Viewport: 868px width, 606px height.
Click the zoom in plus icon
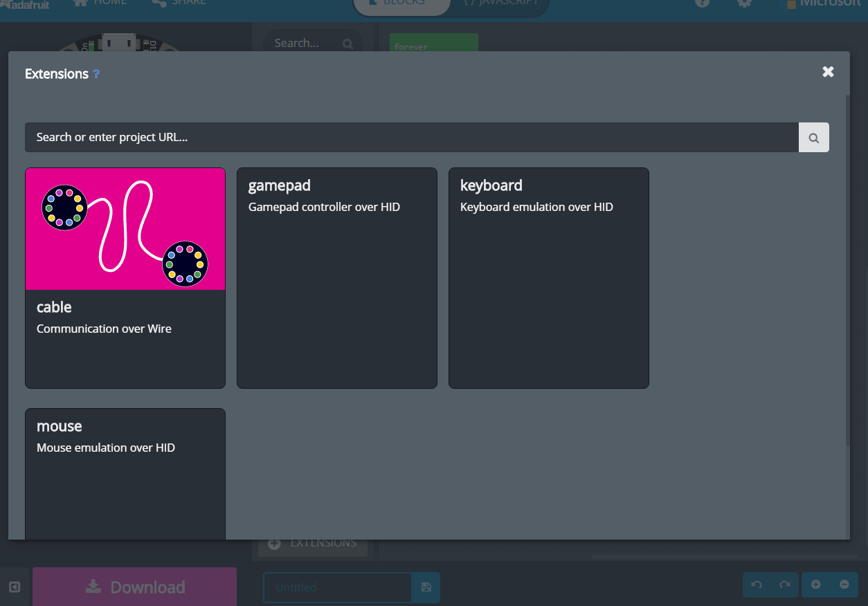click(816, 585)
